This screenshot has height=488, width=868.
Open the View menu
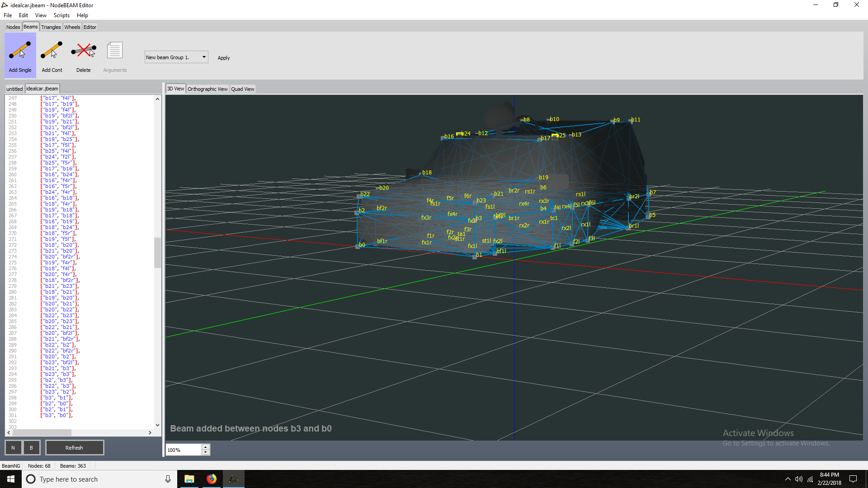[x=41, y=15]
